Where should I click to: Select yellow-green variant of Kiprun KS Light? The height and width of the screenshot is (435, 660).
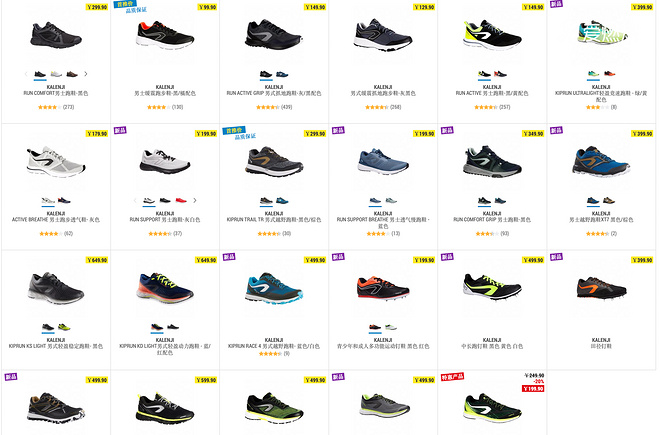[x=64, y=327]
